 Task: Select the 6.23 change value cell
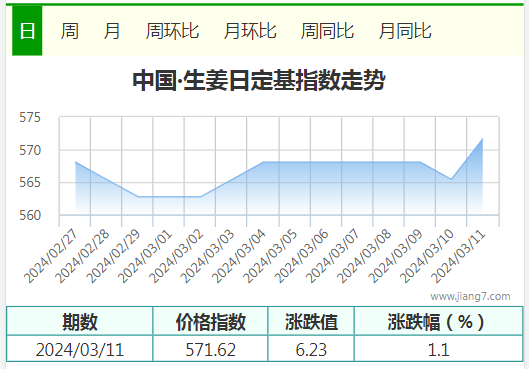pos(311,349)
